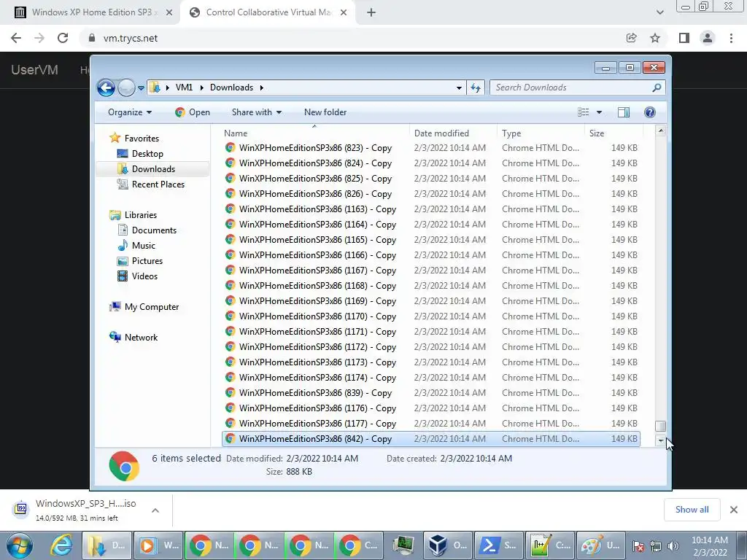Select Libraries in navigation pane
The height and width of the screenshot is (560, 747).
tap(140, 215)
